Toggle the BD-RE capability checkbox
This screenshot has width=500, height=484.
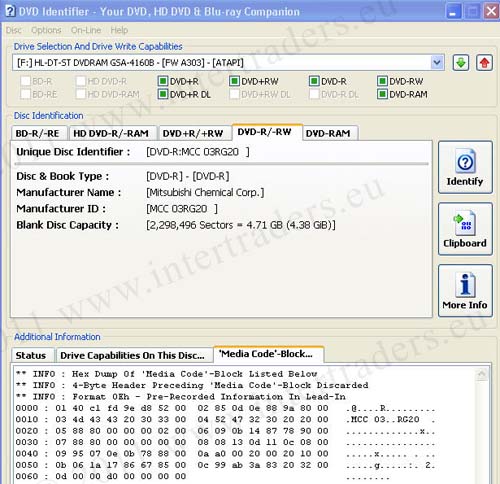coord(26,94)
